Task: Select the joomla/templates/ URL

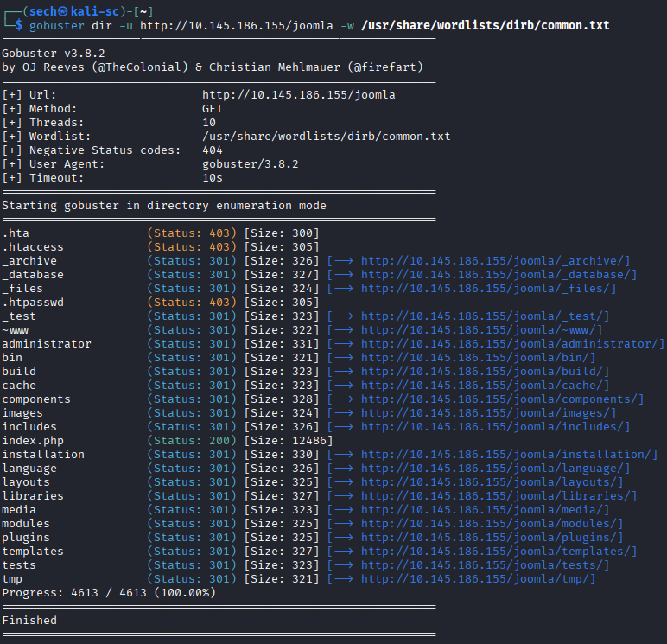Action: [x=496, y=552]
